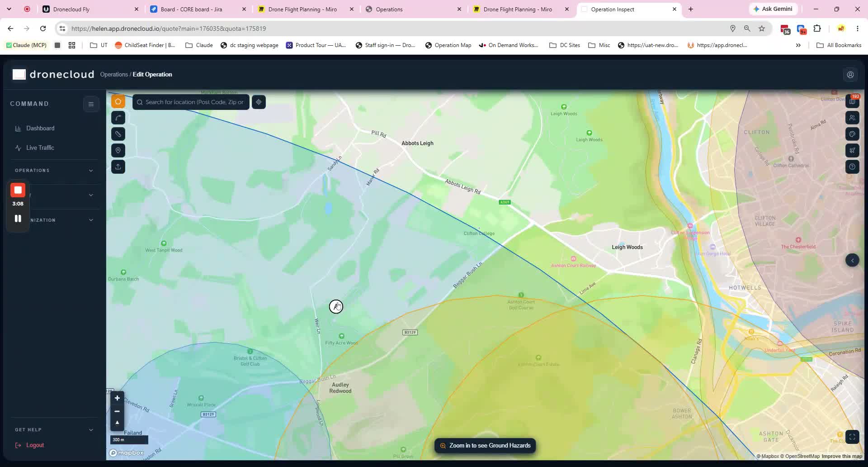Expand the OPERATIONS section

[54, 171]
